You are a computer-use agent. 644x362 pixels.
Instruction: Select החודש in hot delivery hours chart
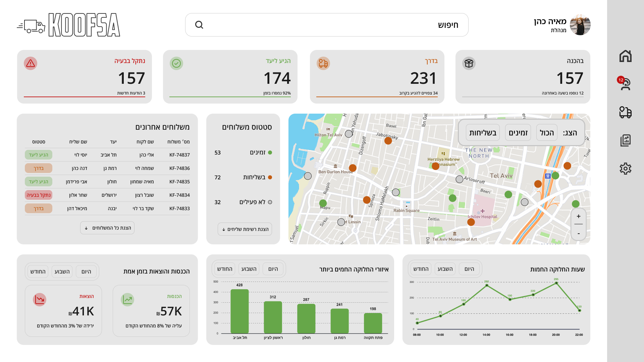[421, 269]
